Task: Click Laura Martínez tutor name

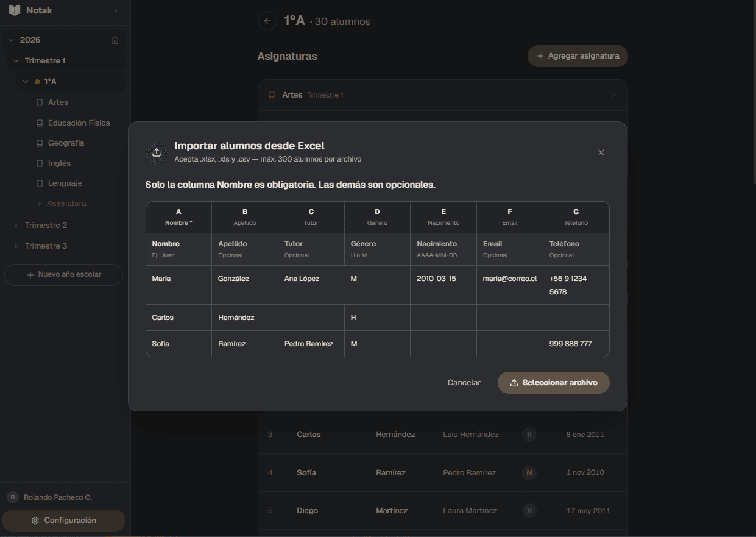Action: (x=470, y=511)
